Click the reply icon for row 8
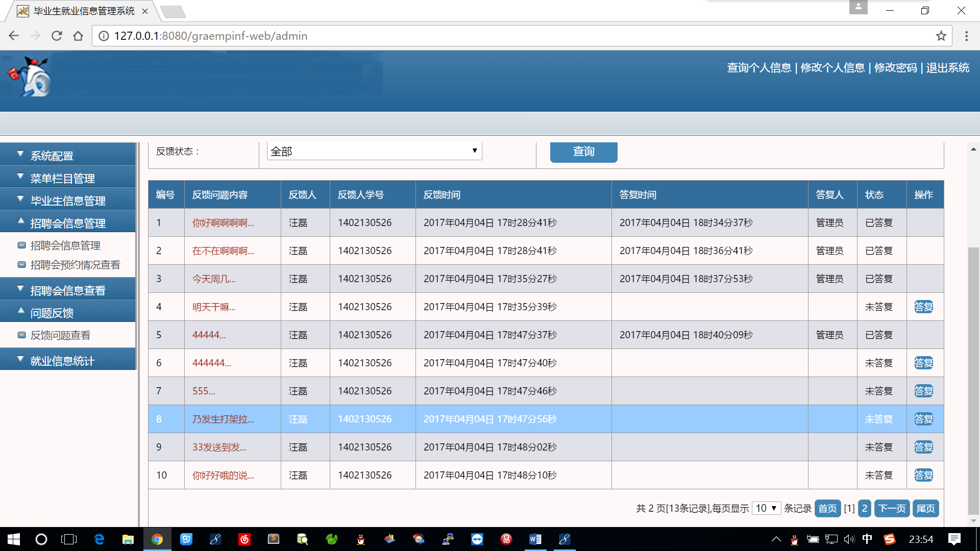The height and width of the screenshot is (551, 980). coord(923,419)
